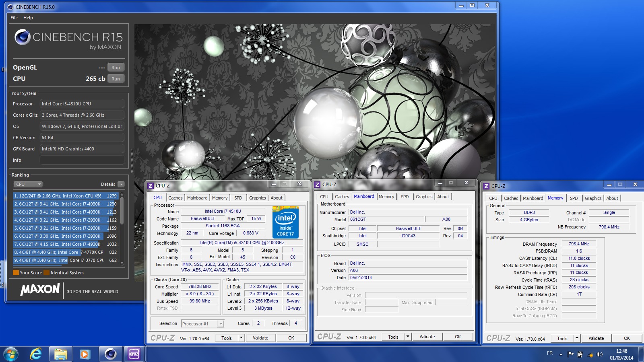Click the Intel inside Core i7 badge
The height and width of the screenshot is (362, 644).
(x=285, y=222)
